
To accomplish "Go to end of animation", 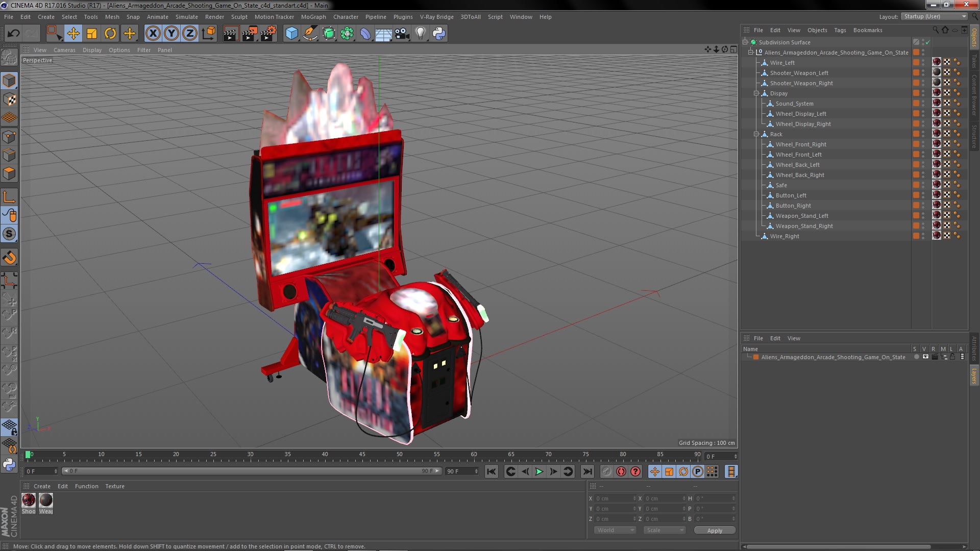I will pos(587,471).
